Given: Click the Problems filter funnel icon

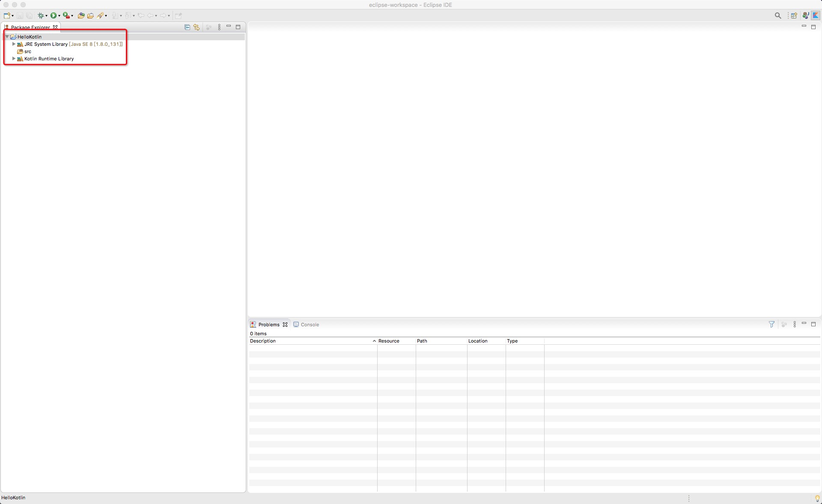Looking at the screenshot, I should point(771,325).
